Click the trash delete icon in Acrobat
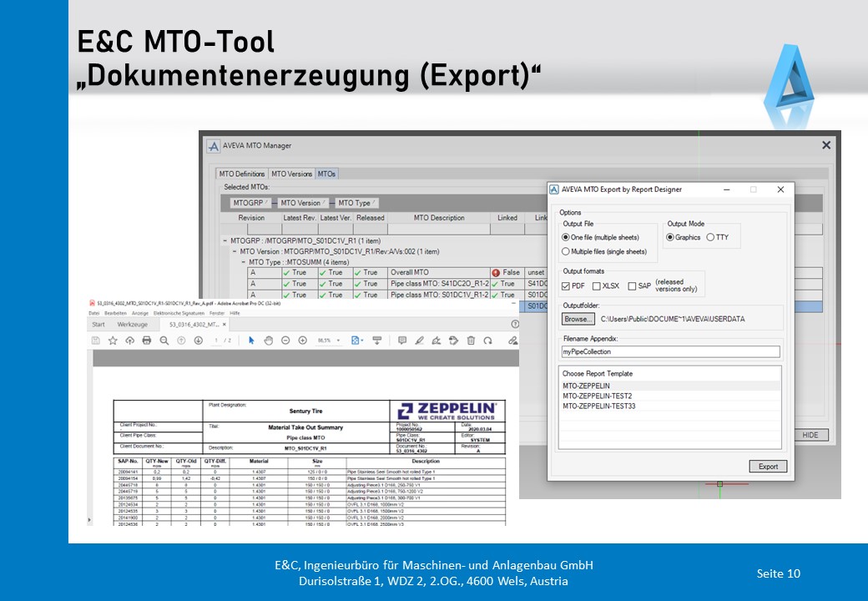Image resolution: width=868 pixels, height=601 pixels. pyautogui.click(x=471, y=341)
